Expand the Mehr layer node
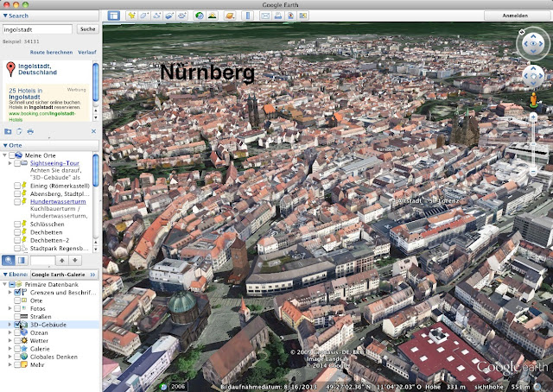The image size is (553, 392). pyautogui.click(x=10, y=365)
